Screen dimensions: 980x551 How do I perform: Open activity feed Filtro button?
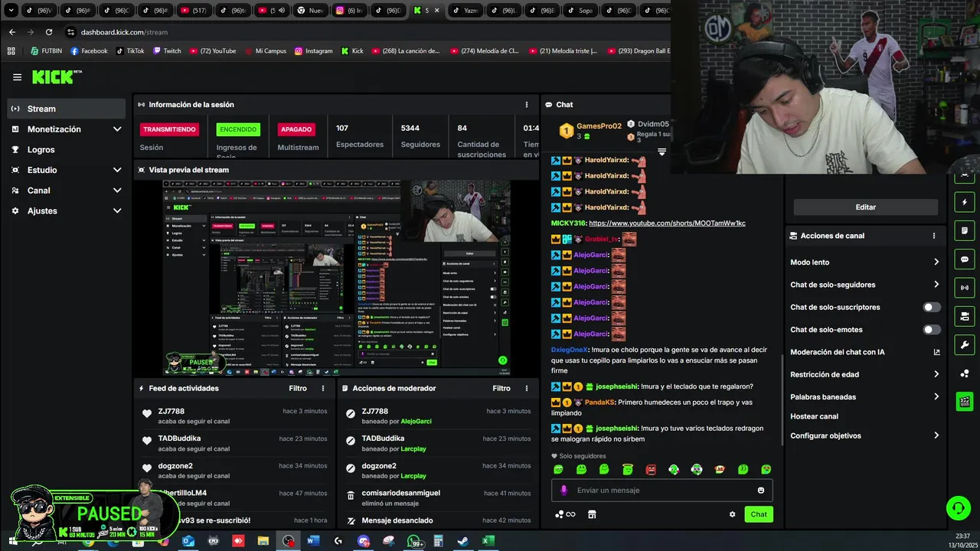coord(298,389)
